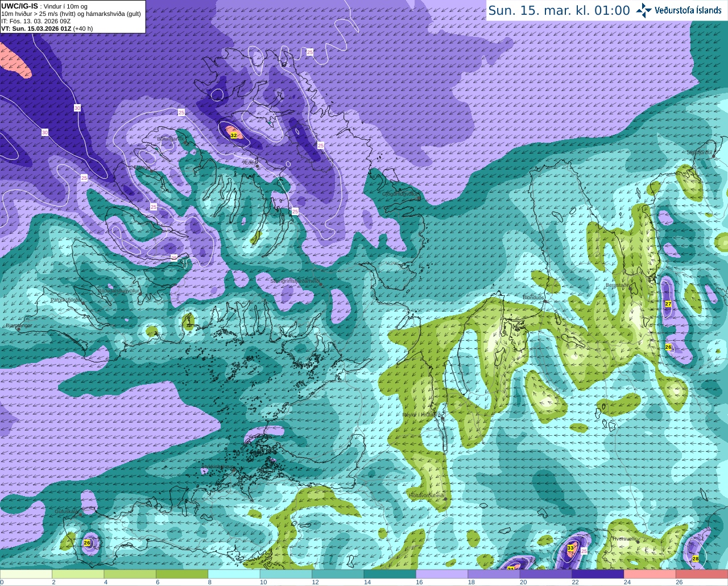This screenshot has height=586, width=728.
Task: Click the legend tick label 20
Action: pyautogui.click(x=523, y=582)
